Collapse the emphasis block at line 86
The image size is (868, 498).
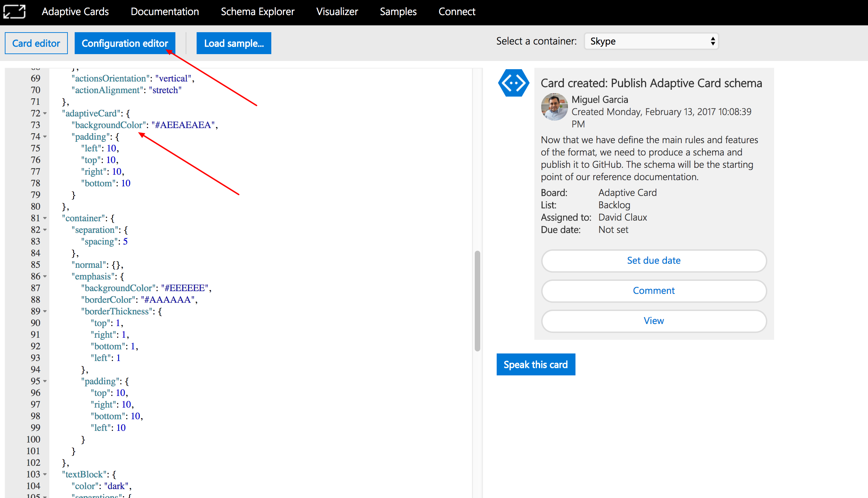(44, 277)
